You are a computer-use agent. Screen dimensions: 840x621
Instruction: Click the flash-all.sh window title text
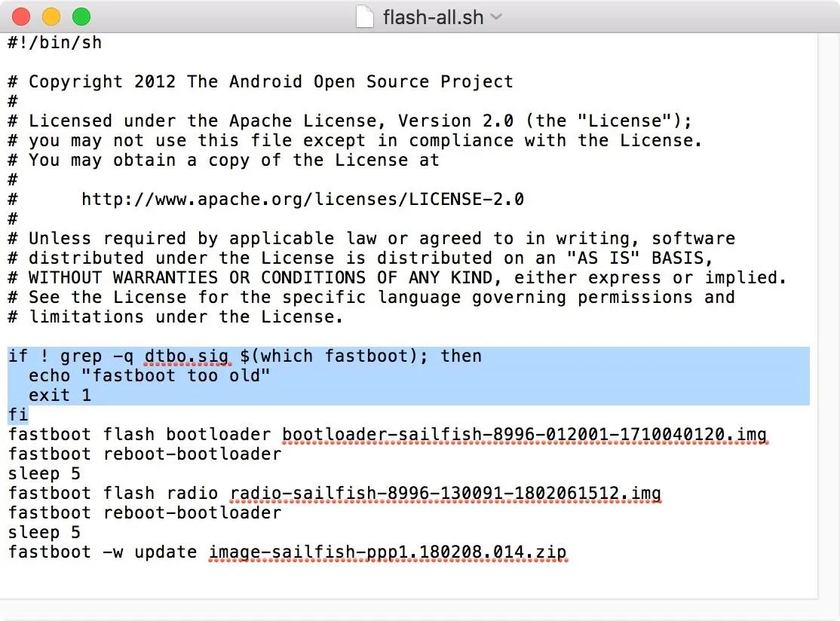pyautogui.click(x=433, y=17)
